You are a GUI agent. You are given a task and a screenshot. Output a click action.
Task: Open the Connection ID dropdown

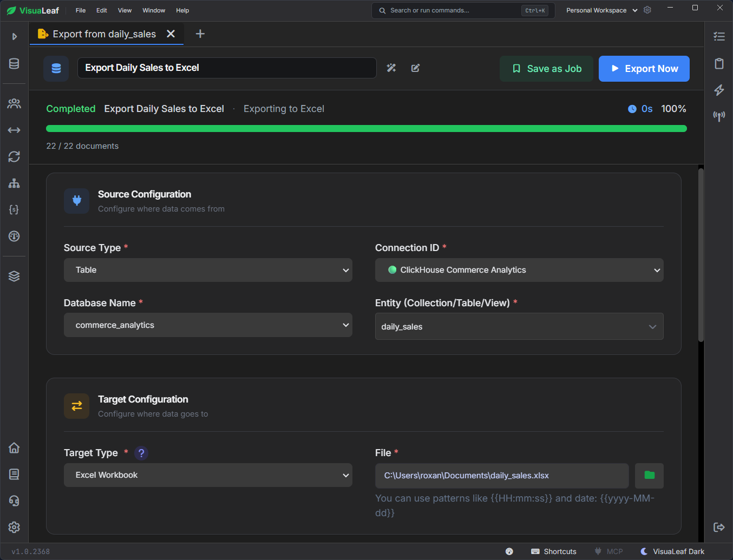click(x=519, y=270)
